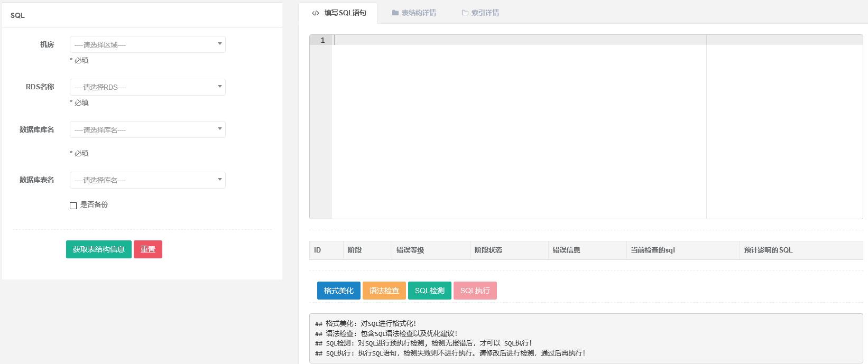
Task: Click the code icon on 填写SQL语句 tab
Action: coord(316,13)
